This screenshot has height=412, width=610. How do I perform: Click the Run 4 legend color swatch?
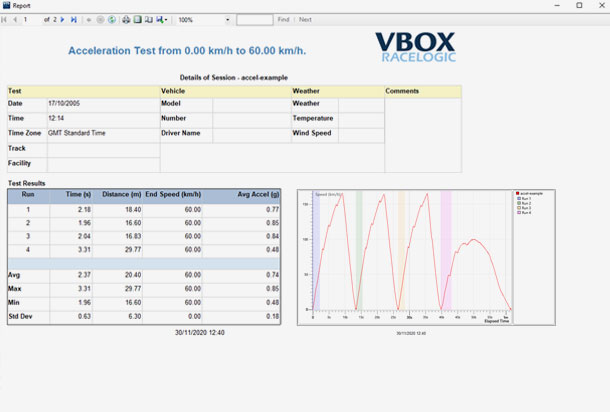(x=517, y=213)
